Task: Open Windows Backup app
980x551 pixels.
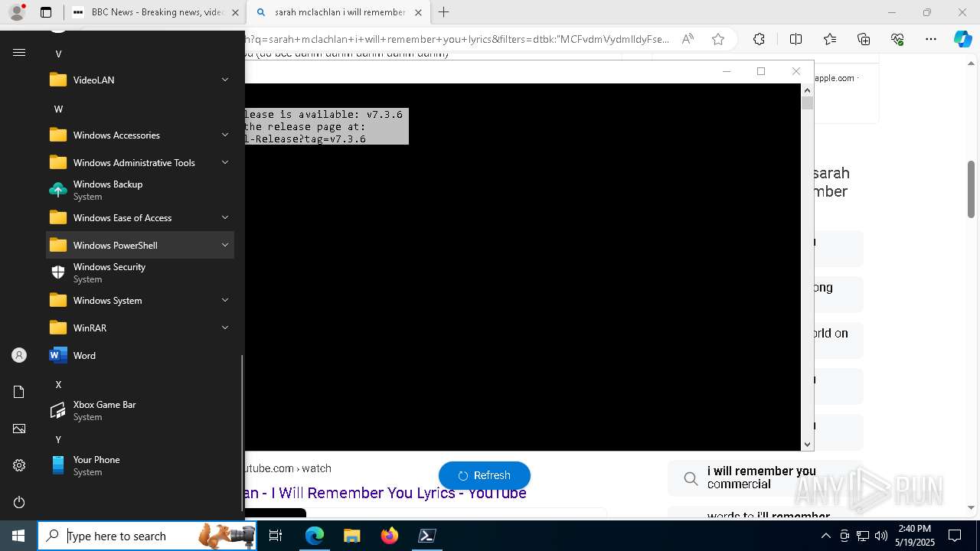Action: pyautogui.click(x=140, y=190)
